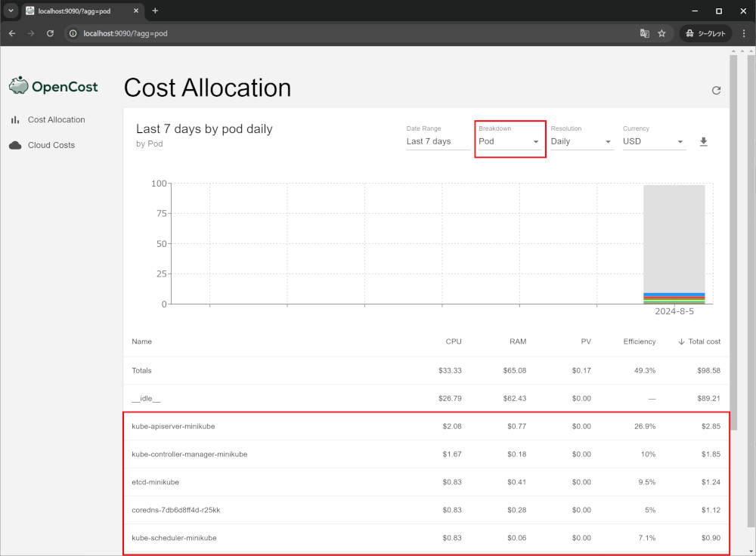Open Cloud Costs in the sidebar
Screen dimensions: 756x556
point(51,145)
